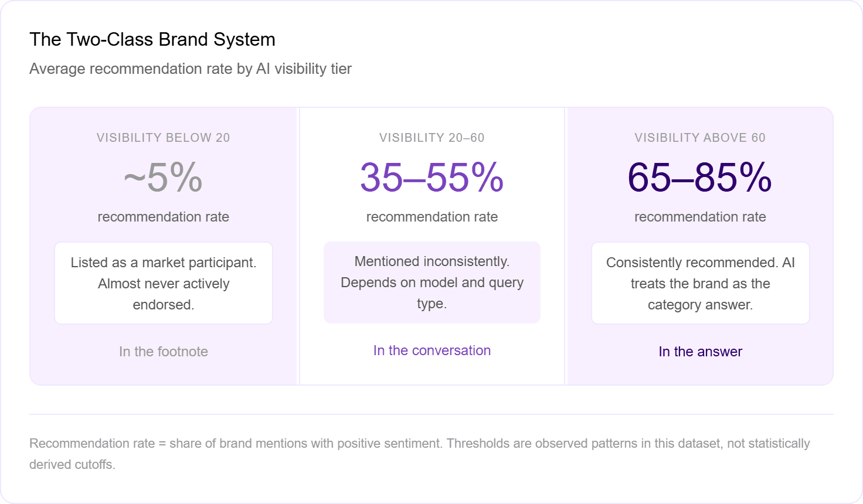Select the 'Consistently recommended' description box
The image size is (863, 504).
point(701,283)
